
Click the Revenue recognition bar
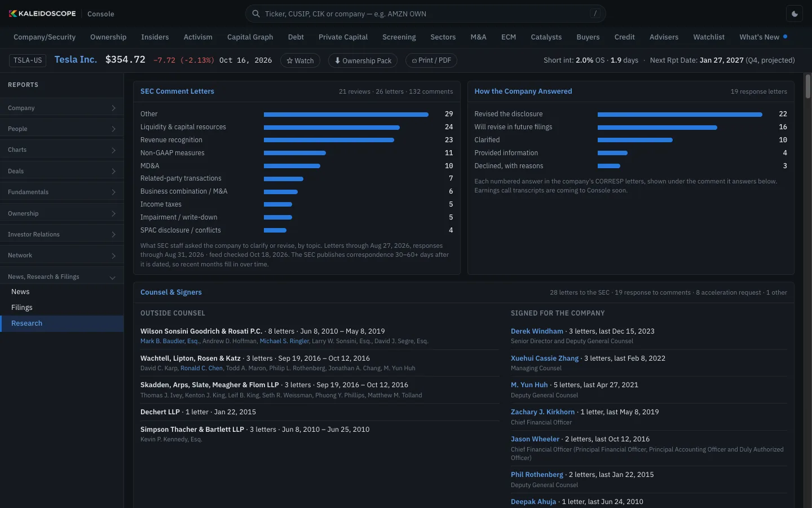tap(329, 141)
